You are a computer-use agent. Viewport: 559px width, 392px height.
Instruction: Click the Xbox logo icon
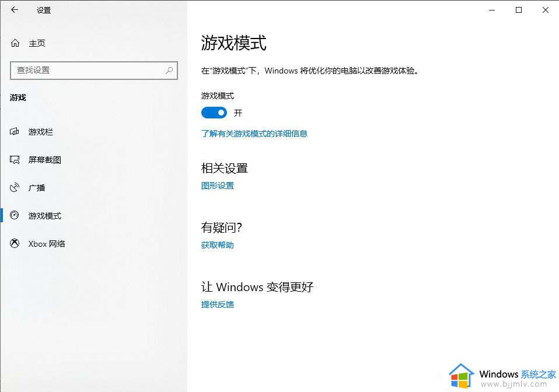[x=14, y=243]
